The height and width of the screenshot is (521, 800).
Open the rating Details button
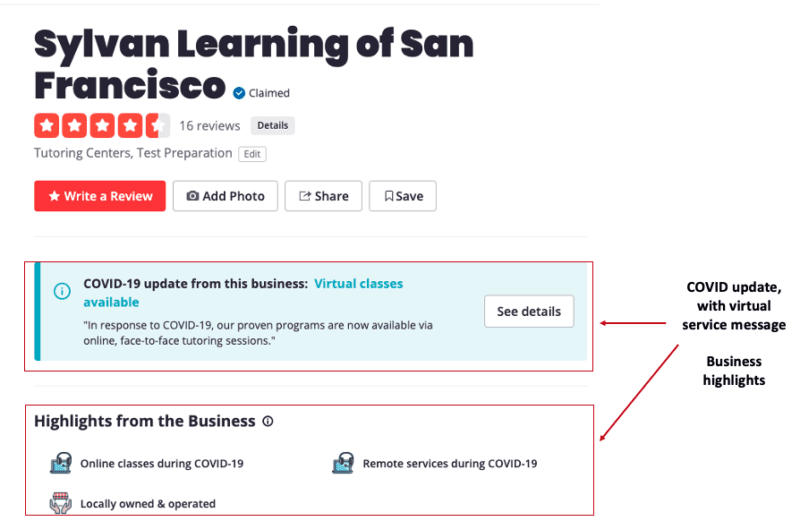tap(272, 126)
